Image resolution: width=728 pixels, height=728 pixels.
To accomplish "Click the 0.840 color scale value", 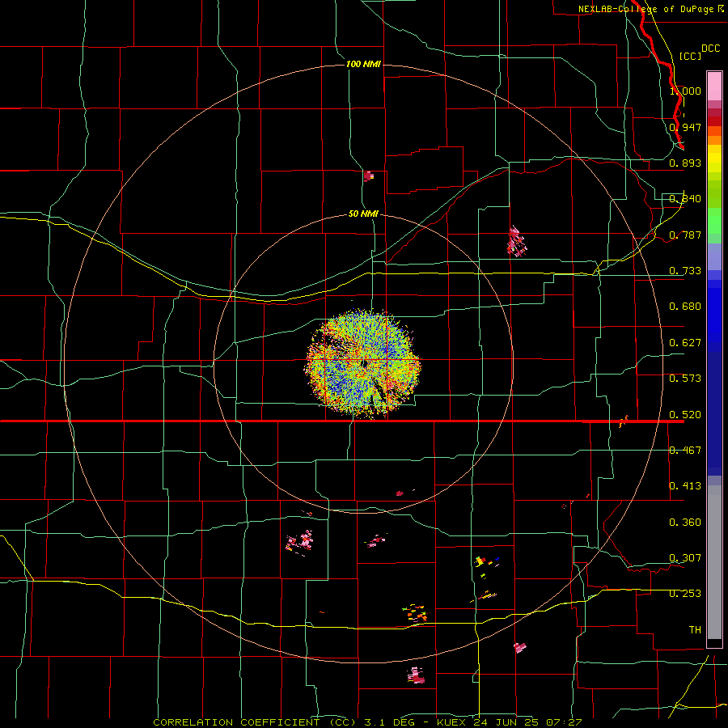I will (685, 199).
